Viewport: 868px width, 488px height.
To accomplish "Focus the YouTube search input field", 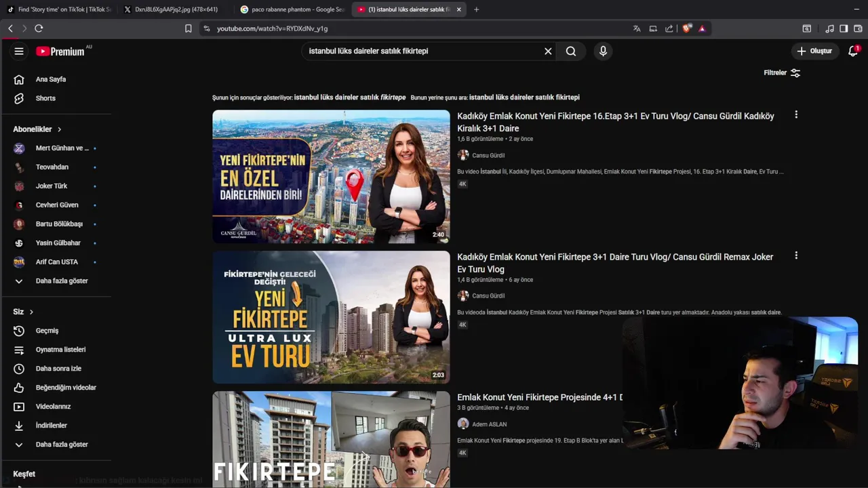I will pos(423,52).
